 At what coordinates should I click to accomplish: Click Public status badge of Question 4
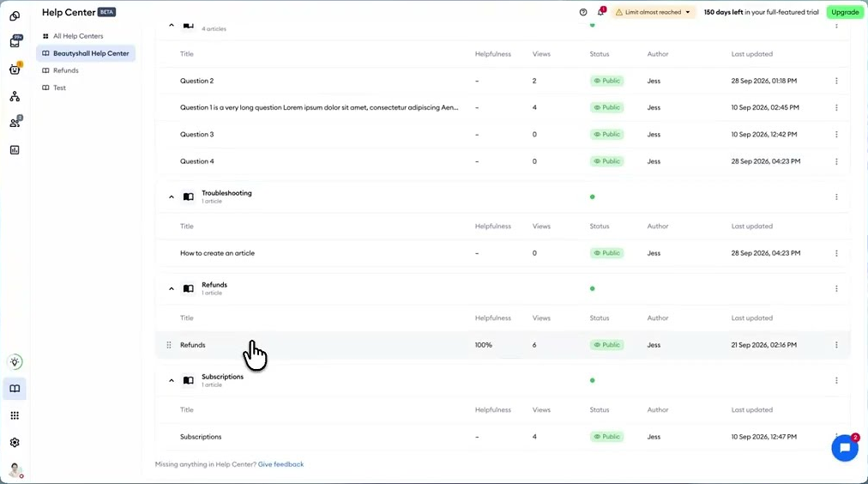[606, 161]
